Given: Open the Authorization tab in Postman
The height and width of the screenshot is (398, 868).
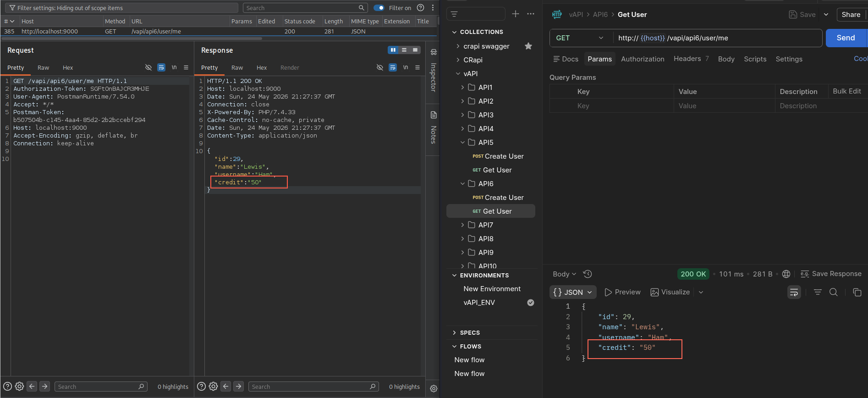Looking at the screenshot, I should (643, 59).
